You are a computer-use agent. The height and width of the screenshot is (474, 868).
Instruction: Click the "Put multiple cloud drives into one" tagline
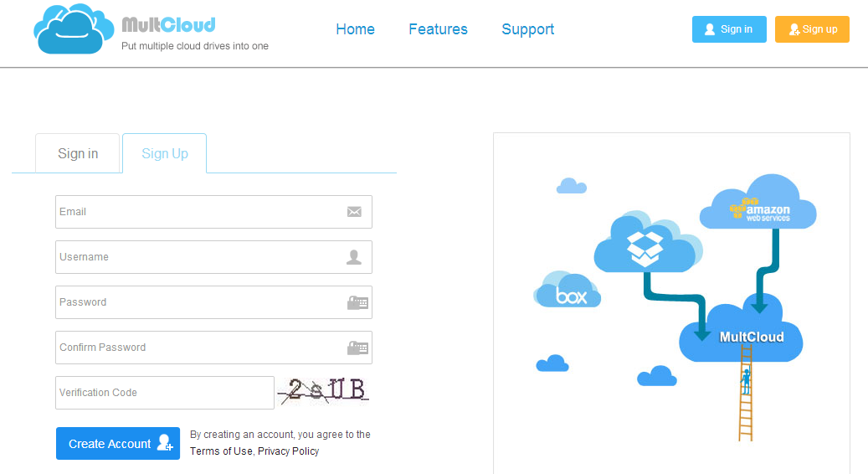pyautogui.click(x=195, y=46)
